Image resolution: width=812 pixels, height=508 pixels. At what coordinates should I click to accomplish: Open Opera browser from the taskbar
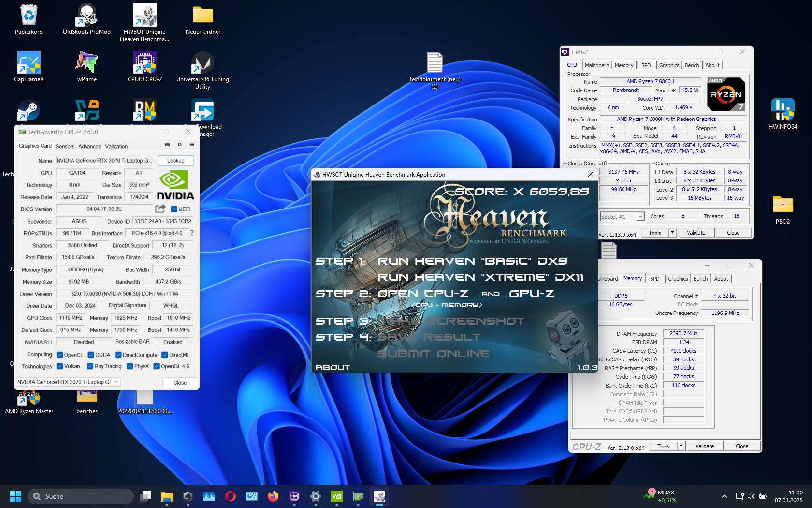pos(231,496)
